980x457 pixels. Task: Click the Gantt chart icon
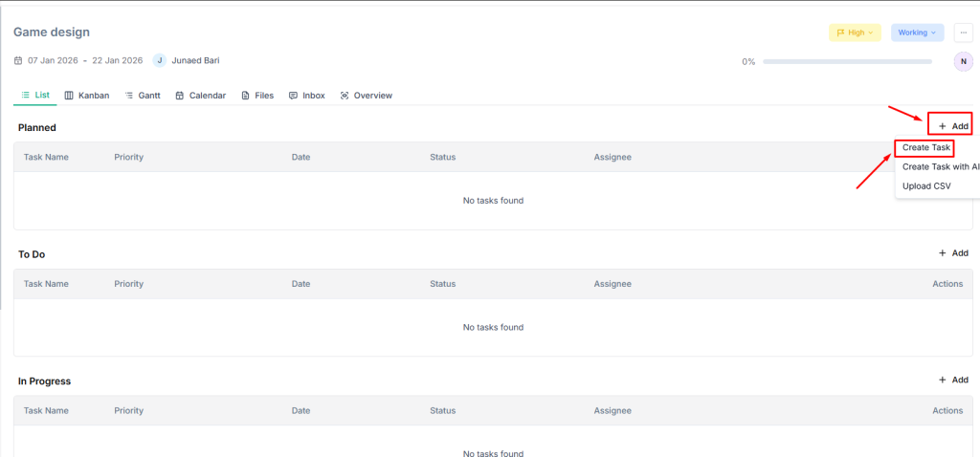click(129, 96)
